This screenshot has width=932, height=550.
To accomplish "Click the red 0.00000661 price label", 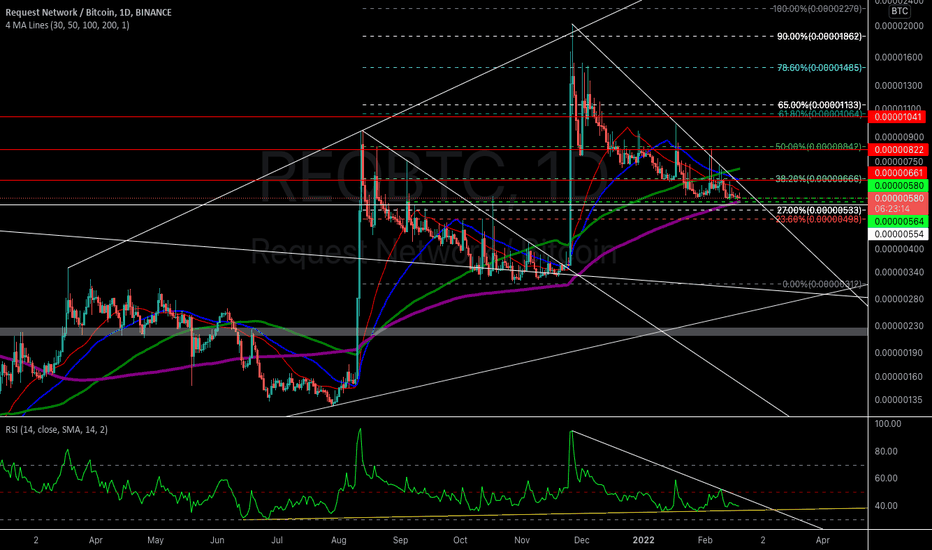I will (899, 173).
